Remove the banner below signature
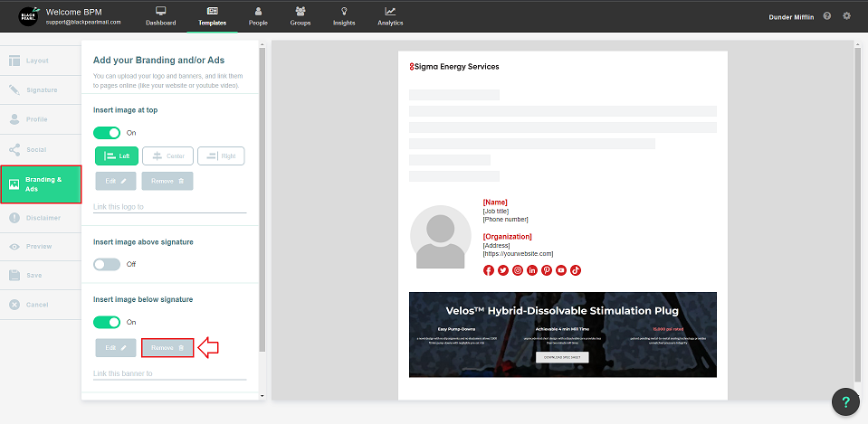 point(167,347)
